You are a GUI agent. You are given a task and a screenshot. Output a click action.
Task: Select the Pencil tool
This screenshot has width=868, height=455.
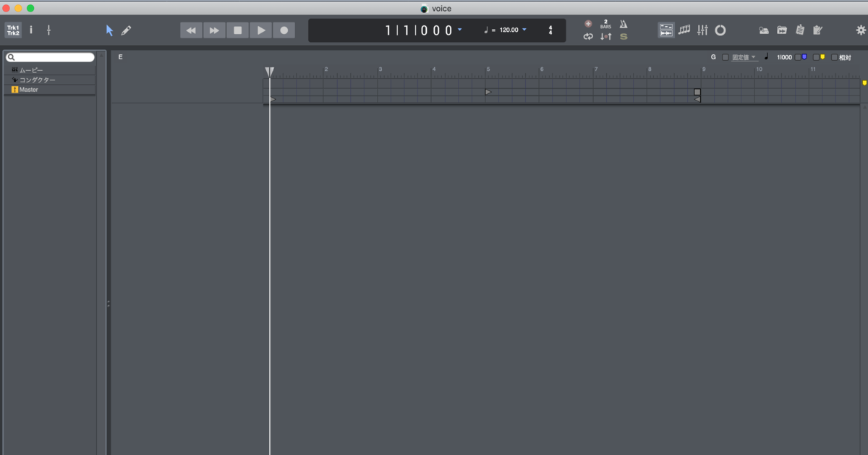click(x=126, y=30)
